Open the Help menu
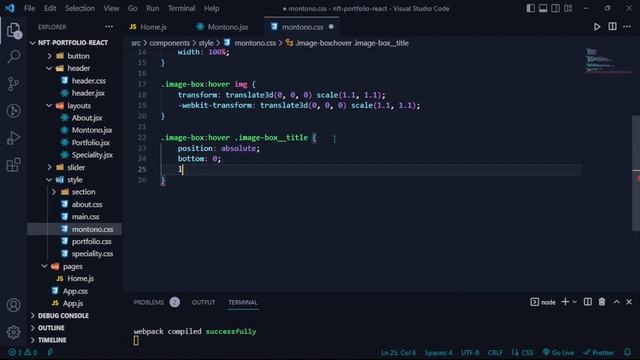 [x=211, y=8]
